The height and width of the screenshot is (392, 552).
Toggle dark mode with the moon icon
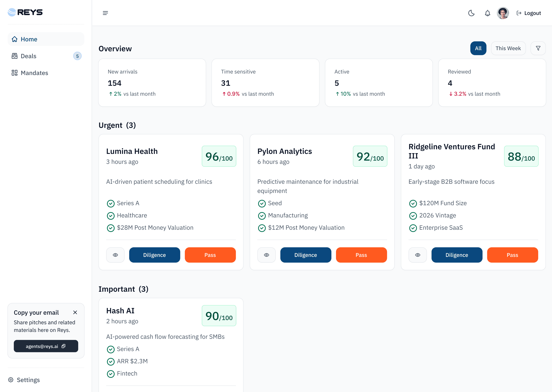471,13
